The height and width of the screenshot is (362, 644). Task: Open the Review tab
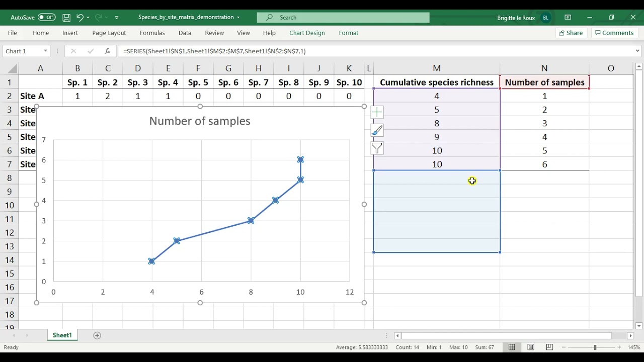214,33
